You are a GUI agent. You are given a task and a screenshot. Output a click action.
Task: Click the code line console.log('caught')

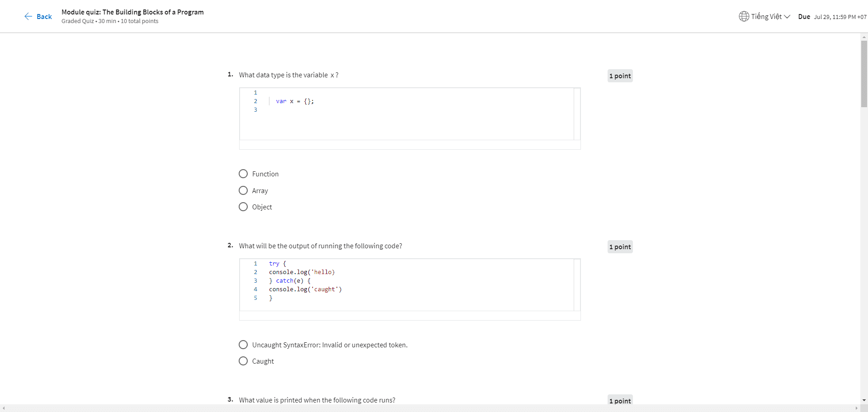(305, 289)
